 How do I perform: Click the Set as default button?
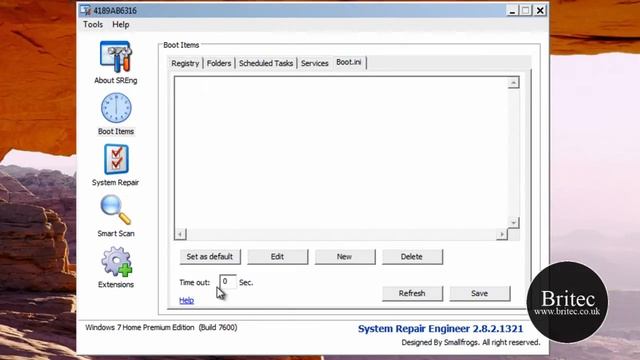[x=210, y=257]
